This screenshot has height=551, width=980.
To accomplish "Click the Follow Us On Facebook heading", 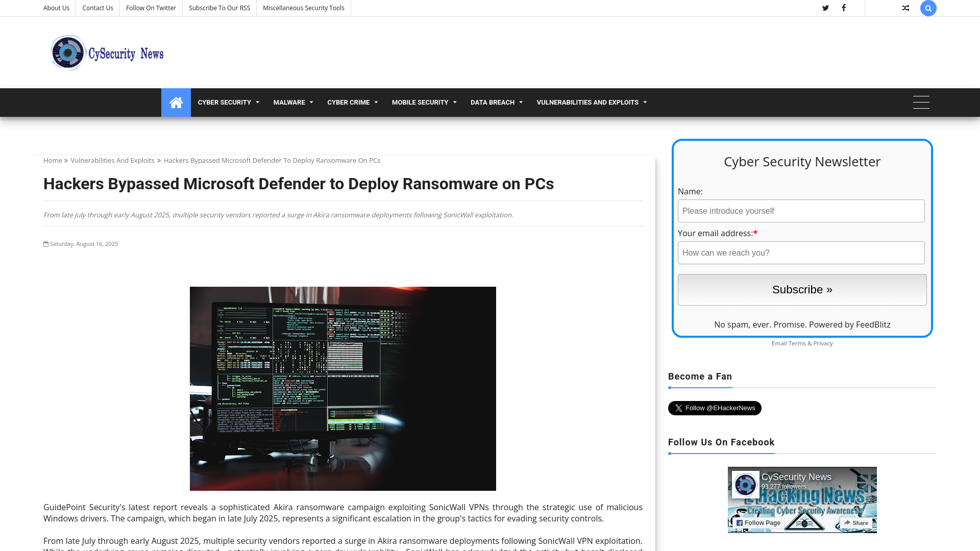I will (x=721, y=442).
